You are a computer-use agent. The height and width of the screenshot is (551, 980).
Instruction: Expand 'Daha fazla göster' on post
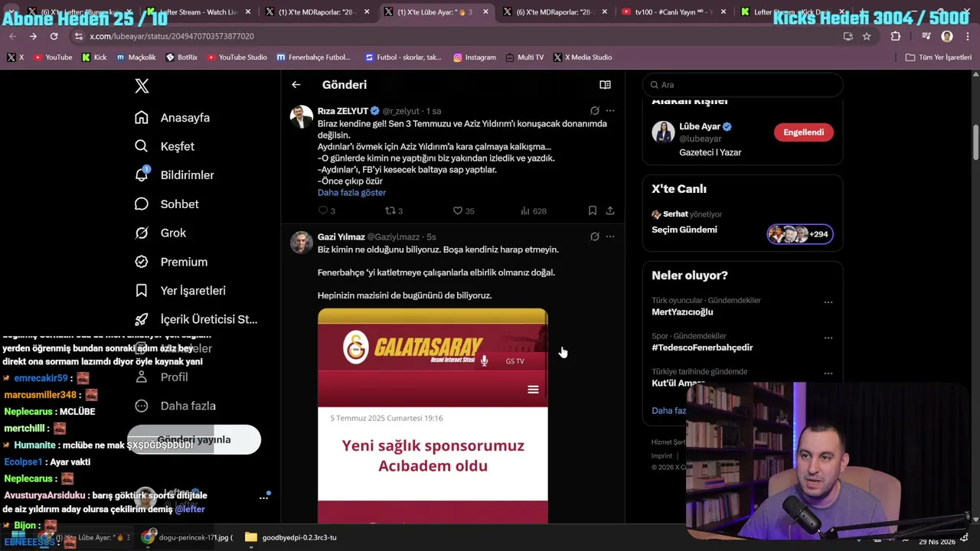[351, 193]
